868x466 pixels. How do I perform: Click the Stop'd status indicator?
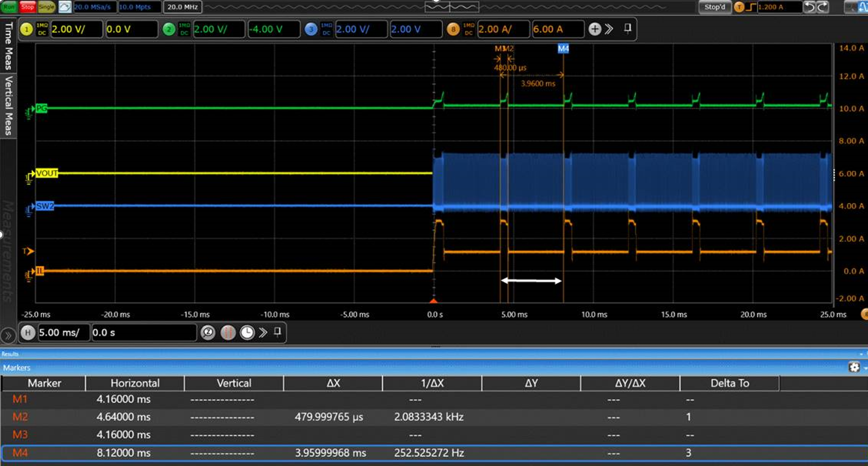(714, 7)
